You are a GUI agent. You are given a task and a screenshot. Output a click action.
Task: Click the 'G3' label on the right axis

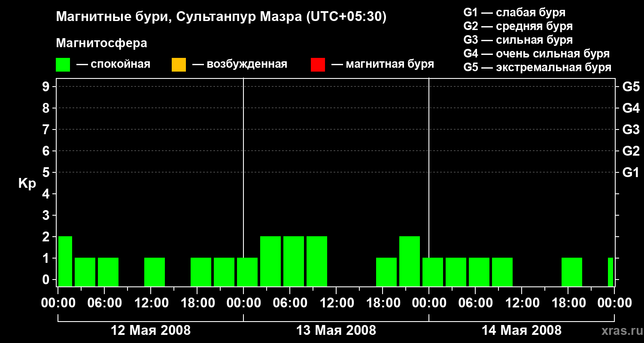tap(631, 129)
